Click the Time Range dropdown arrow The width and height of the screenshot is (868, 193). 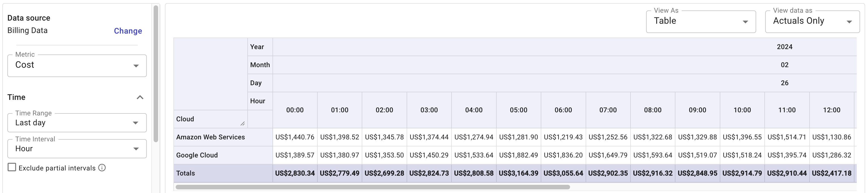pos(136,123)
